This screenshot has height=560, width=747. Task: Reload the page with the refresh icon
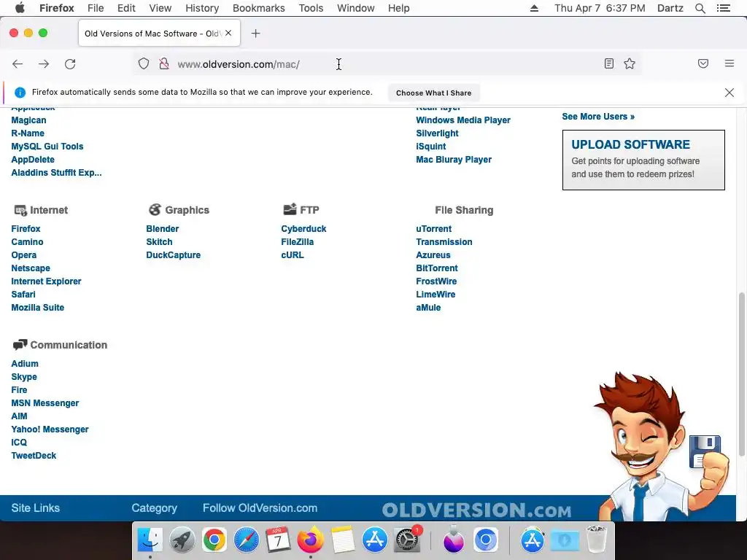(x=70, y=64)
